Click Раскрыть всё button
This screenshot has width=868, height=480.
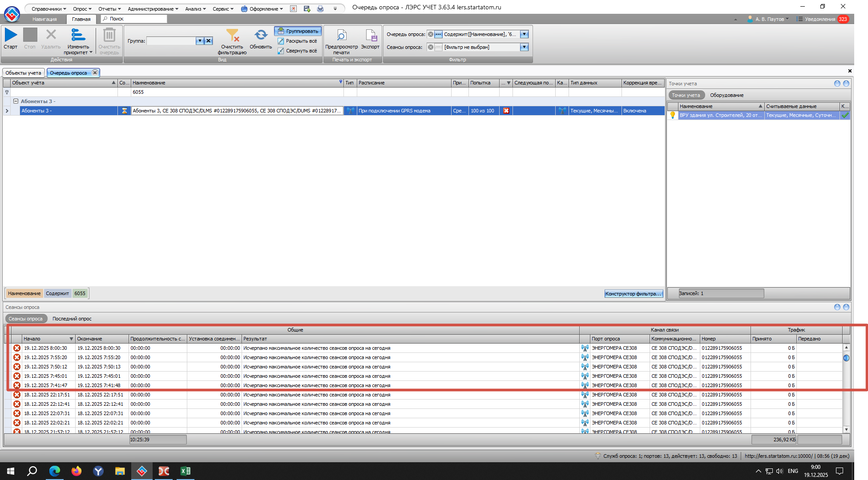click(x=297, y=41)
